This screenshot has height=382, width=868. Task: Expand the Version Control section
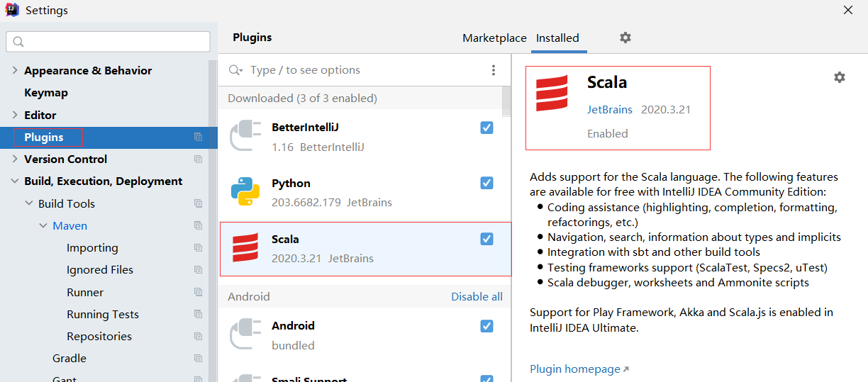coord(15,159)
